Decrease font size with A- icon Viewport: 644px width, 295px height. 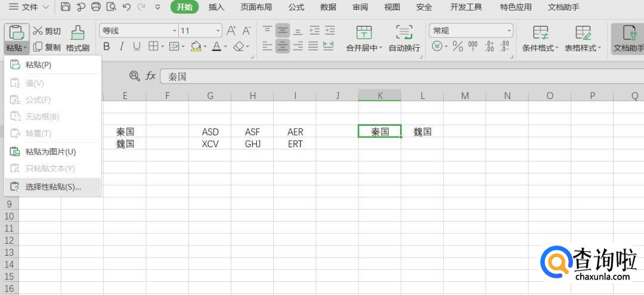[x=246, y=30]
